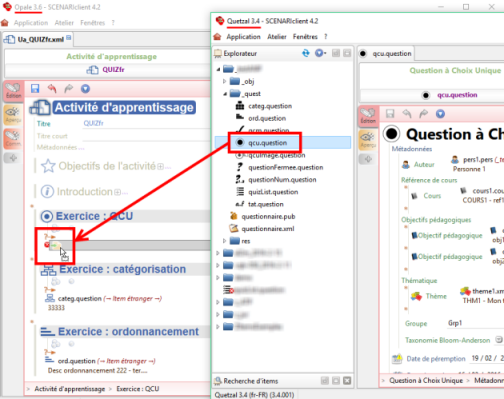Close Recherche d'items panel
This screenshot has height=399, width=504.
tap(347, 381)
